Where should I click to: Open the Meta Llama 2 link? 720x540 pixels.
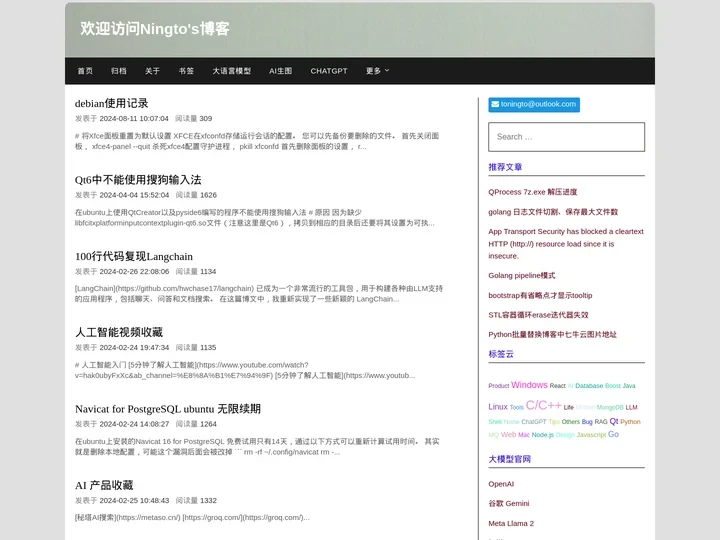coord(511,523)
